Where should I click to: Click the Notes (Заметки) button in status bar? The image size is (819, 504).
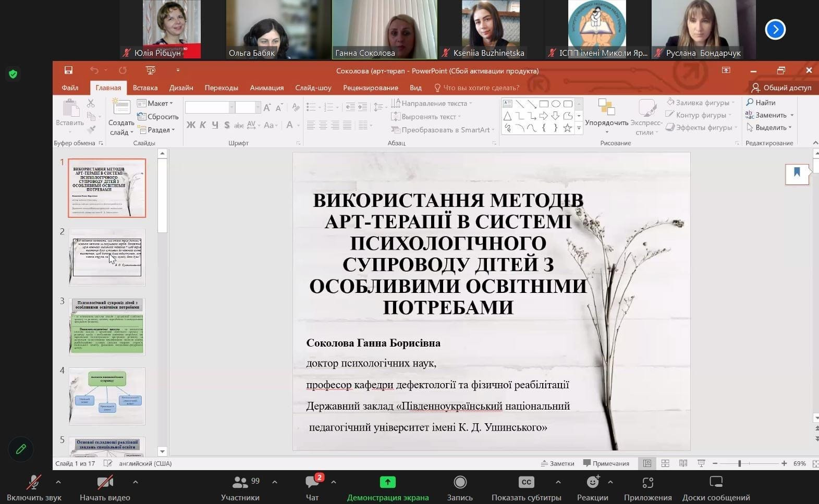click(558, 463)
